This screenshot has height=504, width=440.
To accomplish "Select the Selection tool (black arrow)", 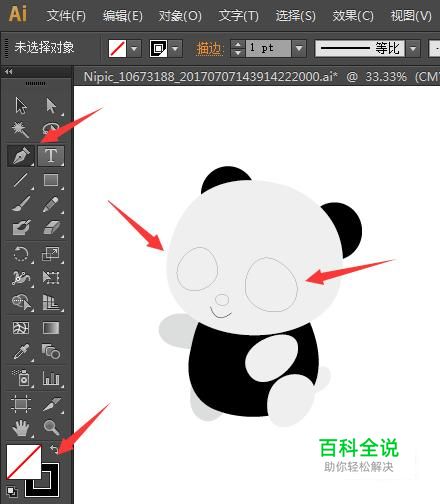I will (x=21, y=106).
